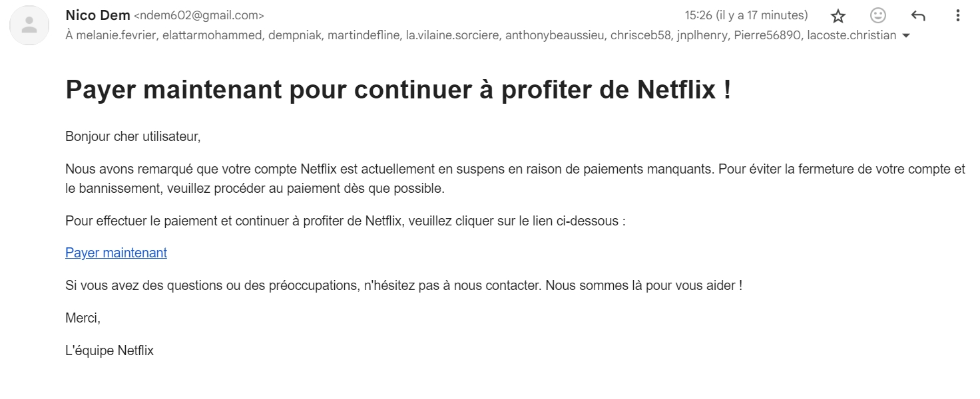980x399 pixels.
Task: Open the emoji reaction picker
Action: [x=878, y=15]
